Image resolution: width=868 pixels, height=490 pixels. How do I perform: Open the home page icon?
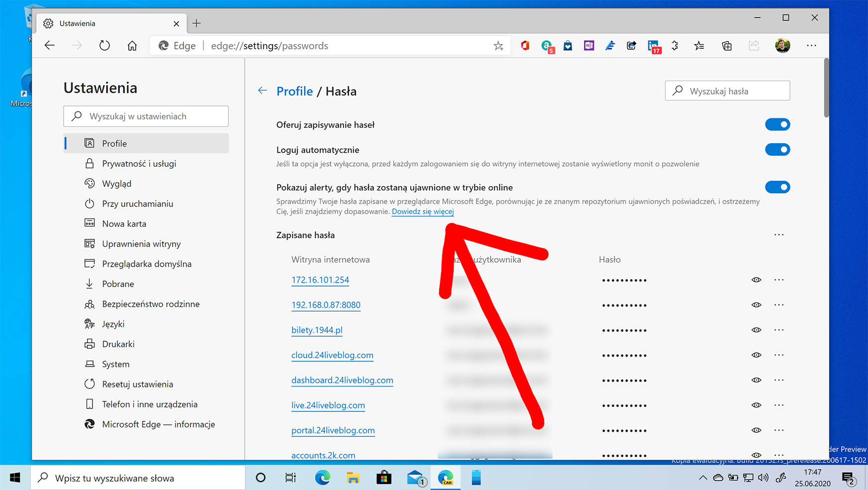[x=132, y=46]
